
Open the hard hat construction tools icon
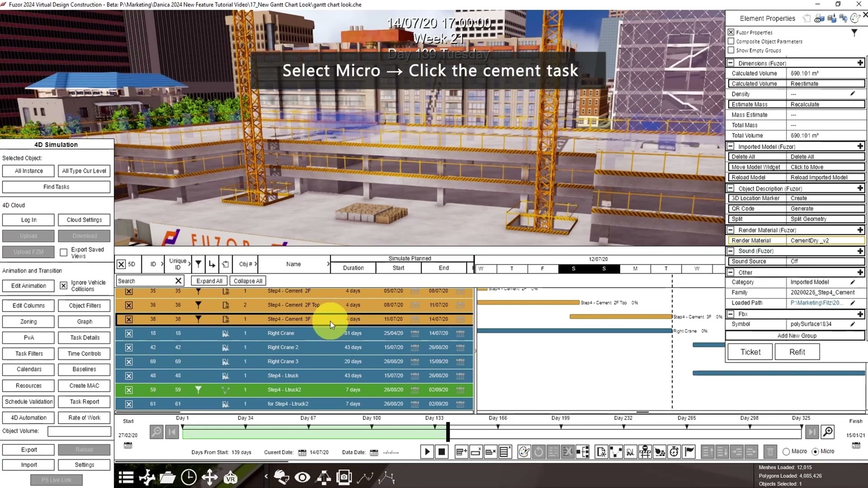click(x=281, y=477)
